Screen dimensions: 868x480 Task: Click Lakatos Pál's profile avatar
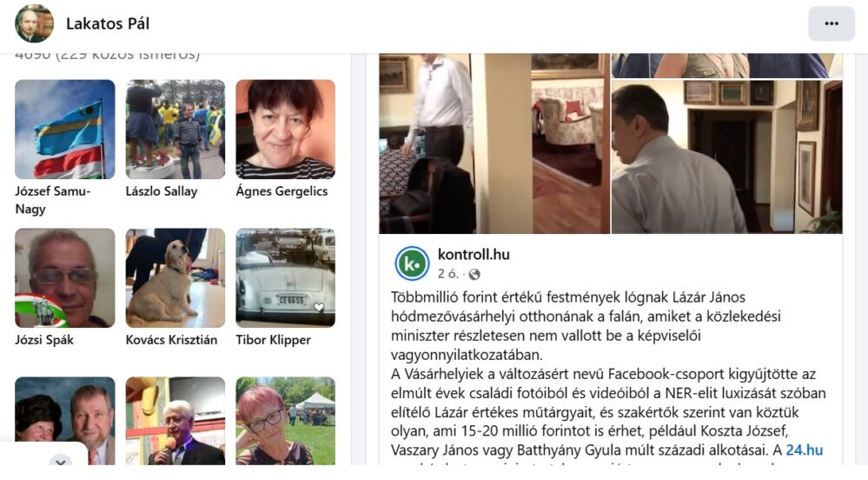35,23
